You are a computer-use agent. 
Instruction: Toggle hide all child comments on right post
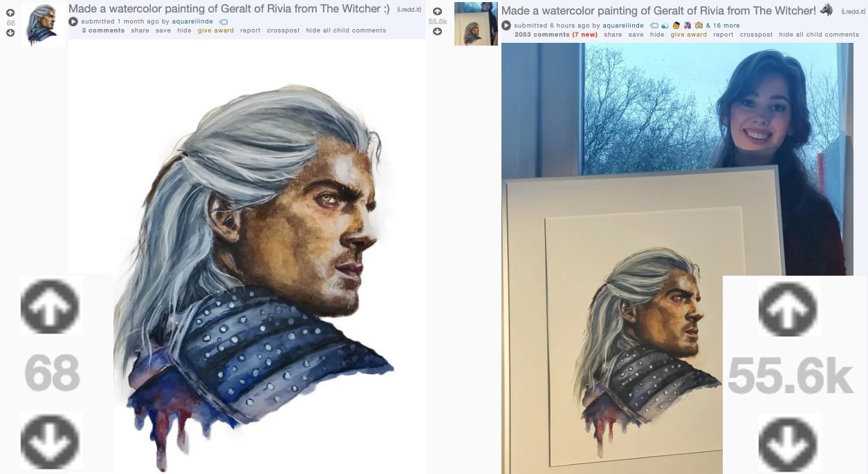[x=819, y=35]
